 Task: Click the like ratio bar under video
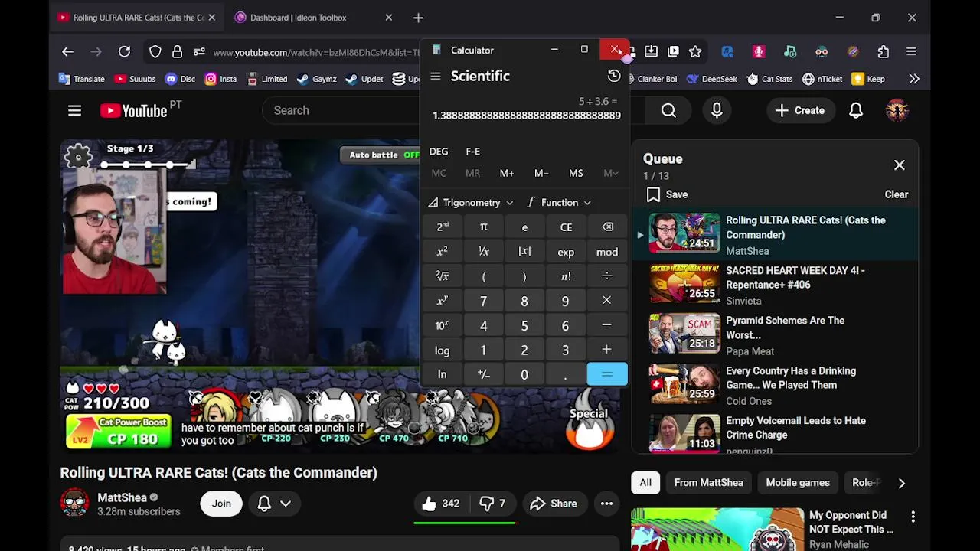pyautogui.click(x=465, y=523)
